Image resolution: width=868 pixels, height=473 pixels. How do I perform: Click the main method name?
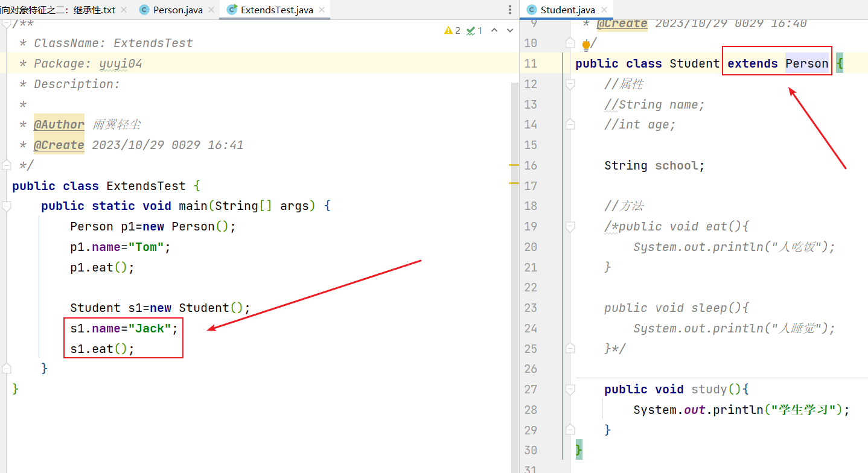coord(193,206)
